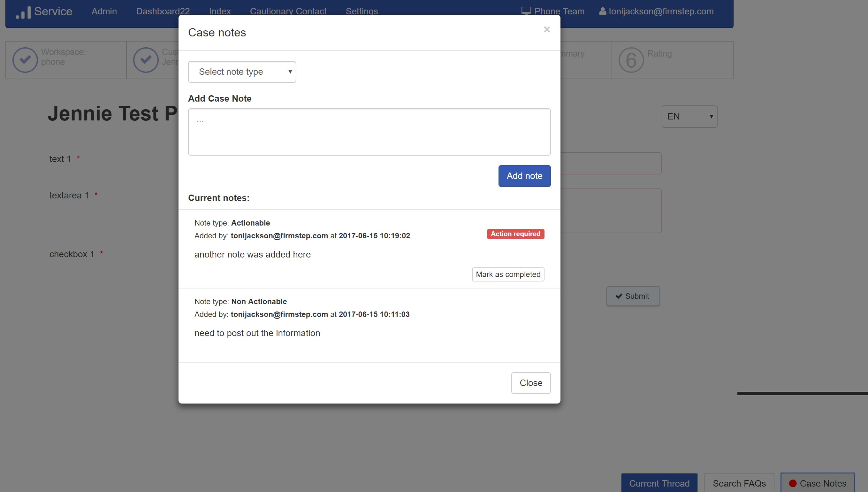This screenshot has height=492, width=868.
Task: Click the Close button in dialog footer
Action: click(530, 383)
